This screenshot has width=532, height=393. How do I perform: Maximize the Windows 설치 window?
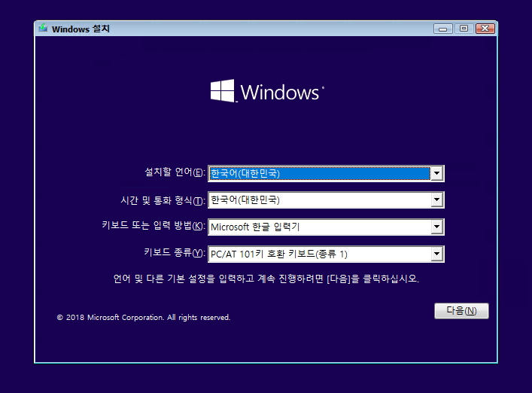coord(464,29)
